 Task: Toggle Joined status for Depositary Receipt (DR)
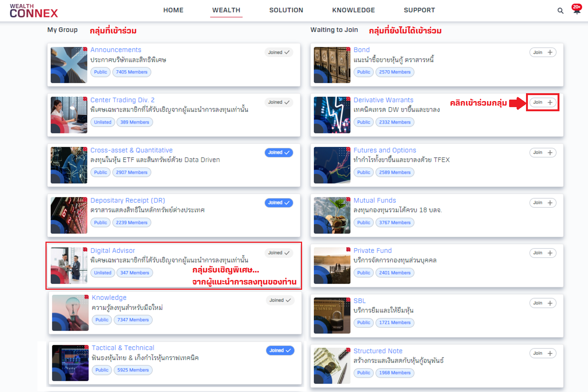(278, 203)
